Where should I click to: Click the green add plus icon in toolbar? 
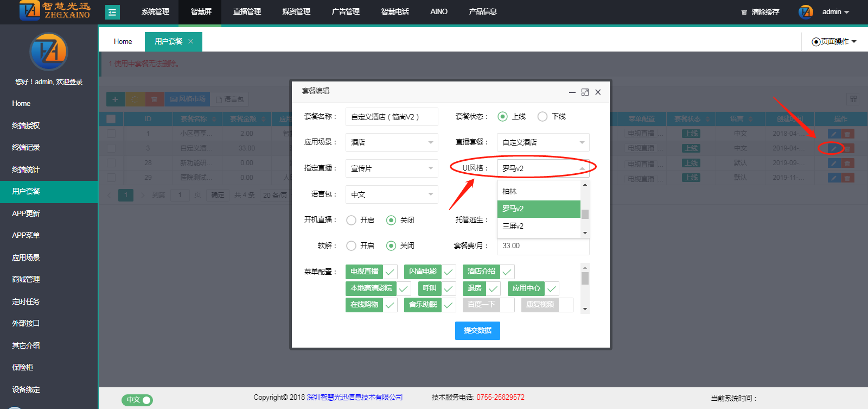(115, 99)
